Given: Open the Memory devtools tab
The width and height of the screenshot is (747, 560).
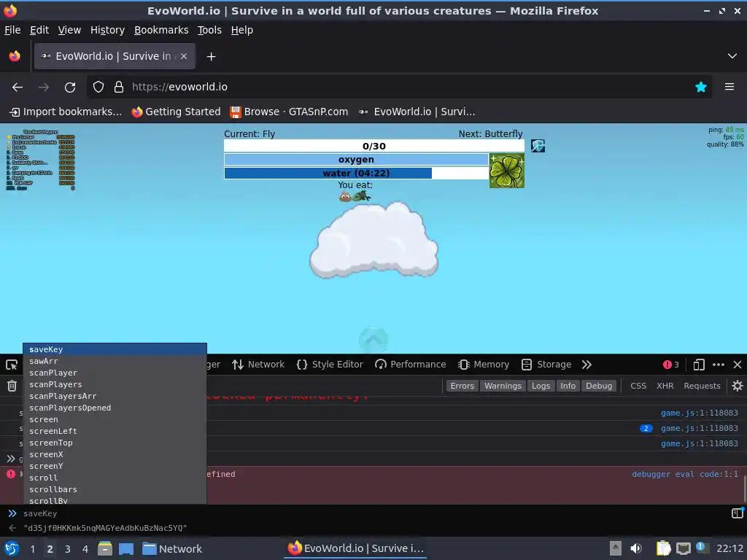Looking at the screenshot, I should pyautogui.click(x=484, y=365).
